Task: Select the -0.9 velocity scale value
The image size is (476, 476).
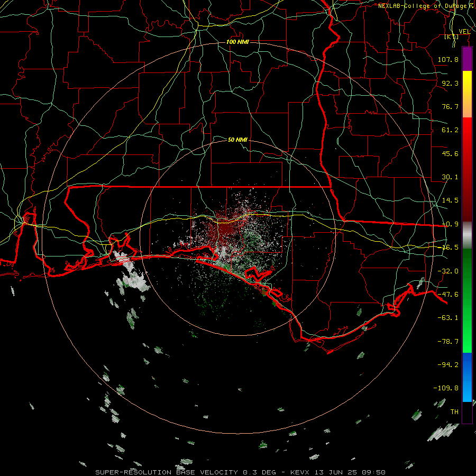Action: coord(450,224)
